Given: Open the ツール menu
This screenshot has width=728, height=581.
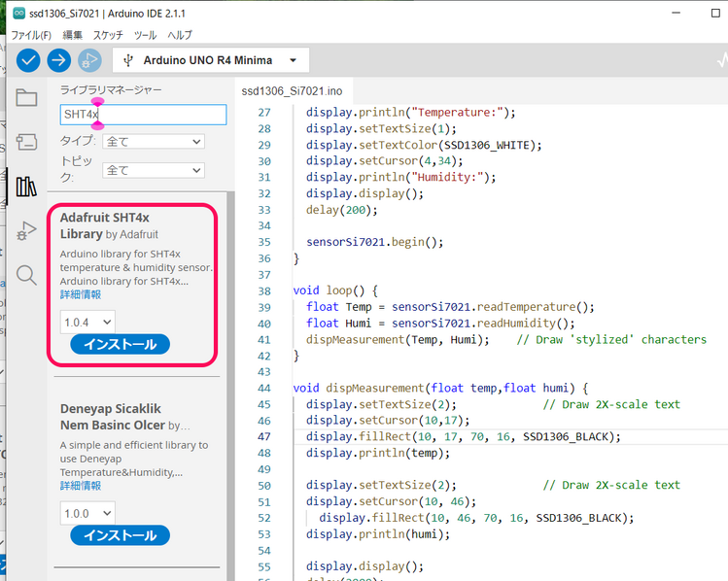Looking at the screenshot, I should coord(145,35).
